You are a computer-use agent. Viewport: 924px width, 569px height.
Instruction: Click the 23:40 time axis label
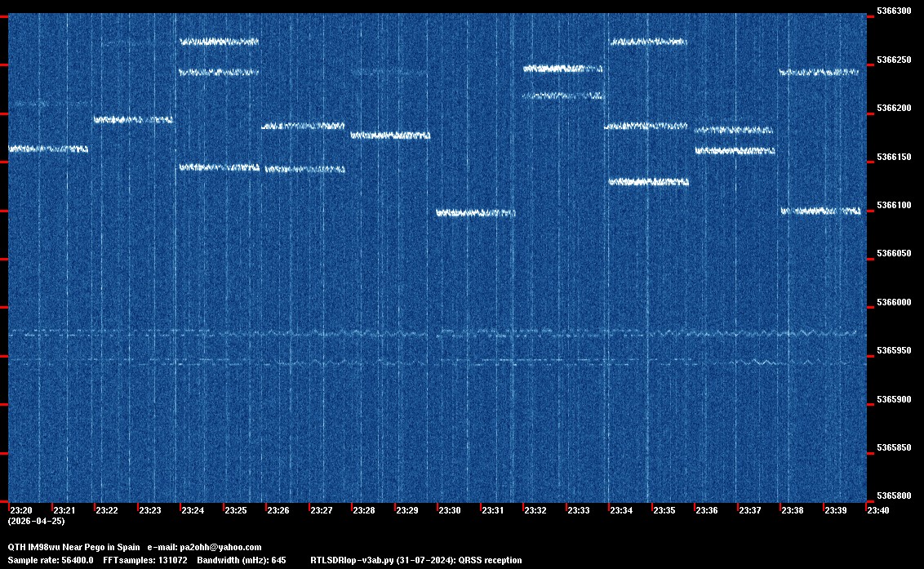(878, 510)
